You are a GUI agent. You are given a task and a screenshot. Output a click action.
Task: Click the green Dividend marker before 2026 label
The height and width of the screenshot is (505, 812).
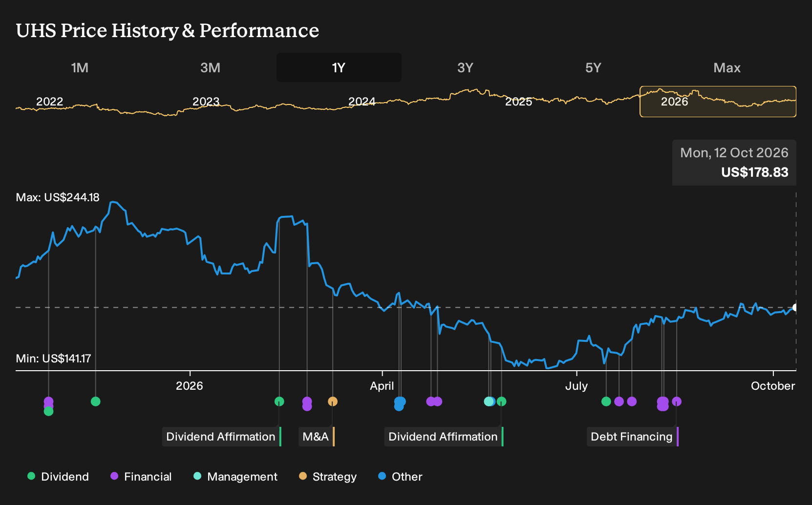(96, 401)
